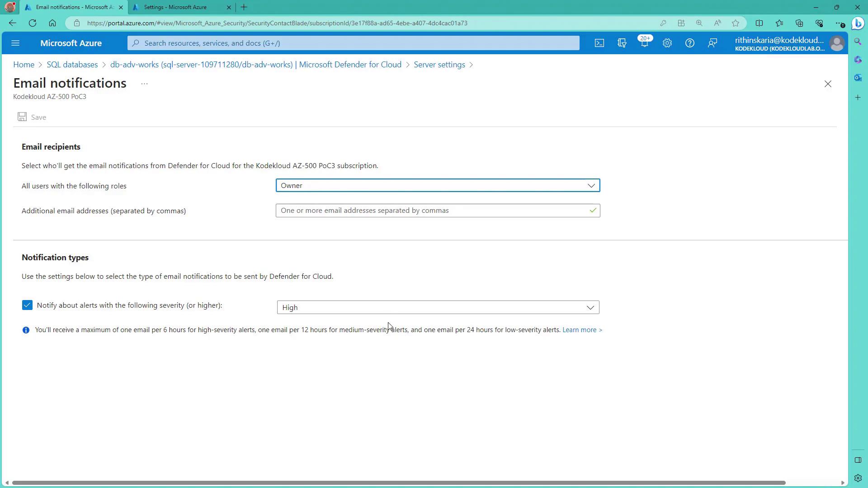Open the notifications bell icon
The height and width of the screenshot is (488, 868).
coord(644,43)
